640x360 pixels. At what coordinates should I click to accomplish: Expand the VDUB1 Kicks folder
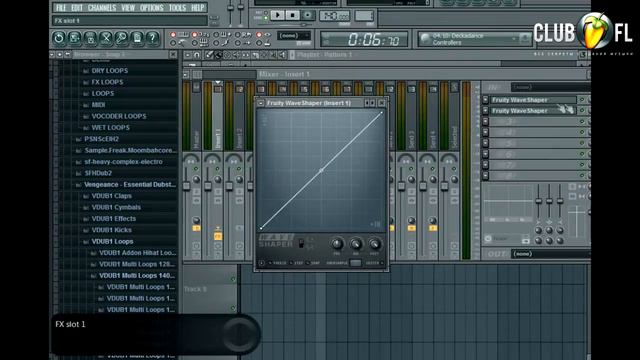point(111,230)
